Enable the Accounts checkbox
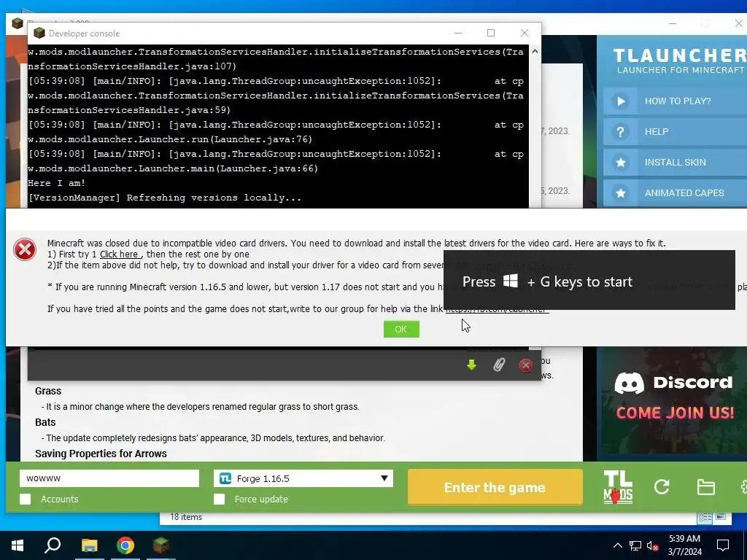 pos(26,499)
